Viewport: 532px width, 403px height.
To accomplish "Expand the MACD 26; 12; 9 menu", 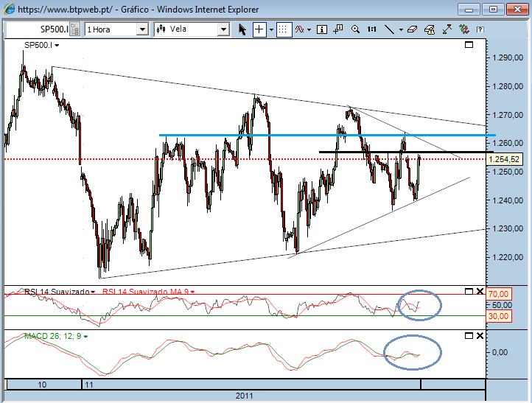I will [x=85, y=337].
